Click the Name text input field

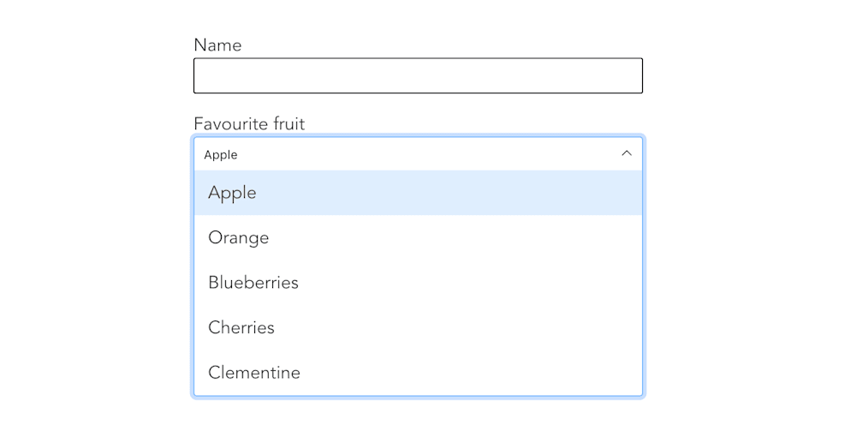pyautogui.click(x=418, y=75)
